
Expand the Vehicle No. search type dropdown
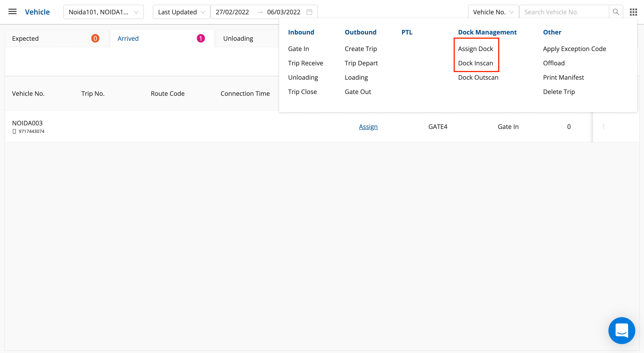(x=493, y=12)
